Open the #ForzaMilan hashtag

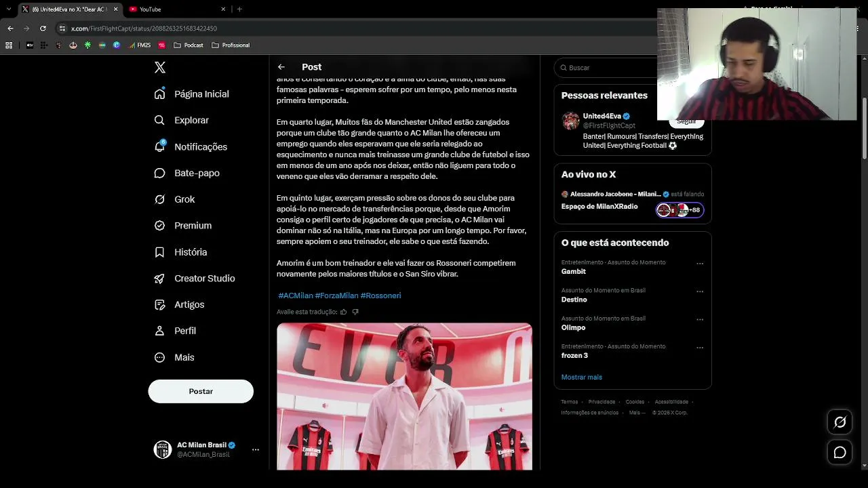tap(336, 296)
